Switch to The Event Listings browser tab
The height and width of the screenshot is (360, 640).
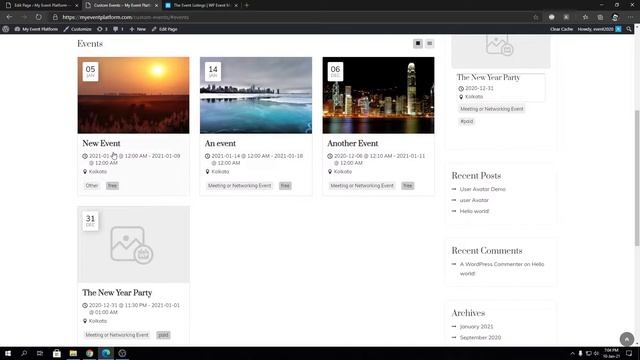coord(202,5)
